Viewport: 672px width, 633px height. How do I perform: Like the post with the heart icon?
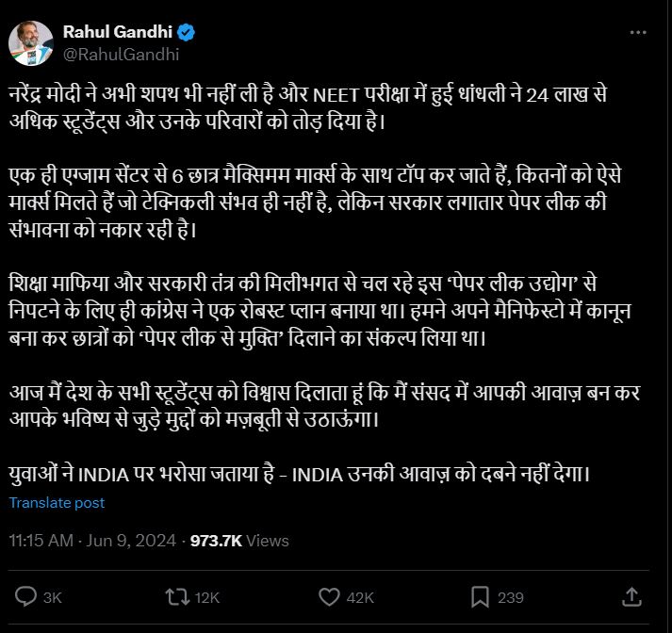[329, 596]
